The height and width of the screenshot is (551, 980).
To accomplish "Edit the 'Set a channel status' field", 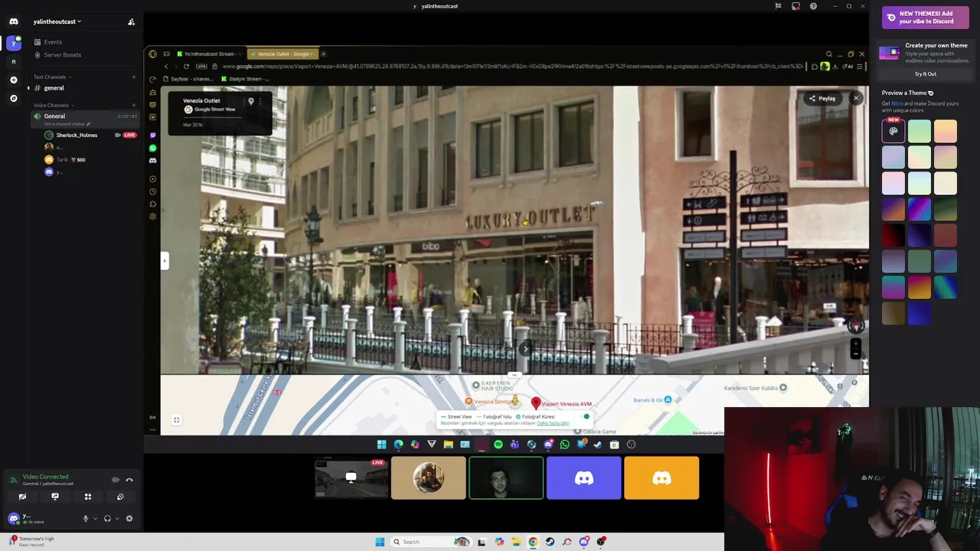I will pos(67,124).
